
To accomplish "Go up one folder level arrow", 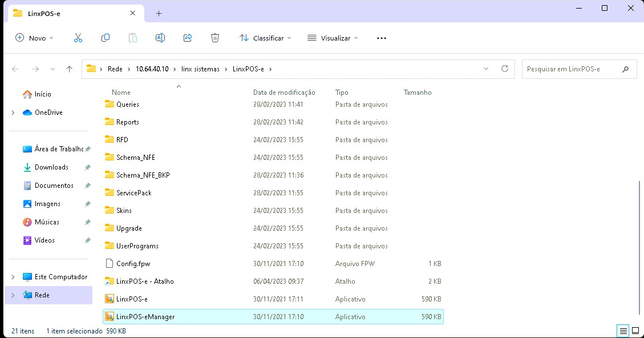I will point(69,69).
